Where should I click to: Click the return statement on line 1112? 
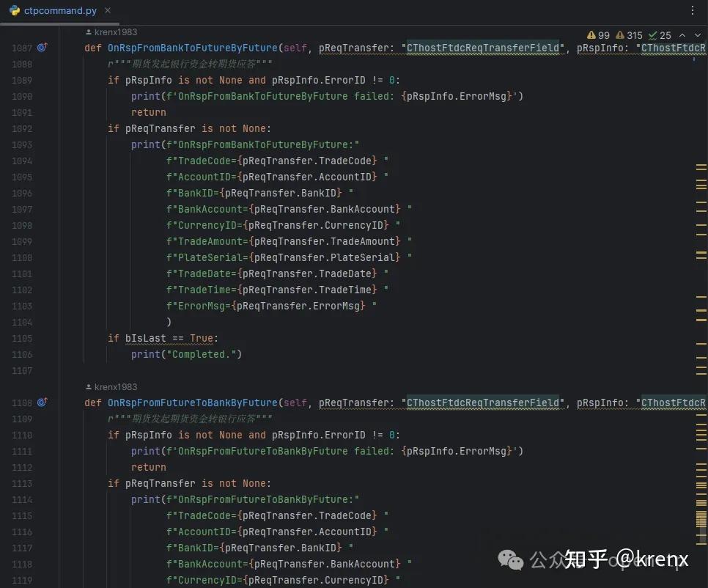pos(149,468)
